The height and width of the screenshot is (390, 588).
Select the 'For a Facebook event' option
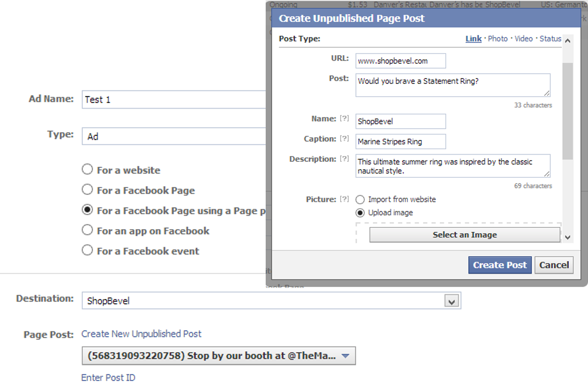click(x=87, y=250)
